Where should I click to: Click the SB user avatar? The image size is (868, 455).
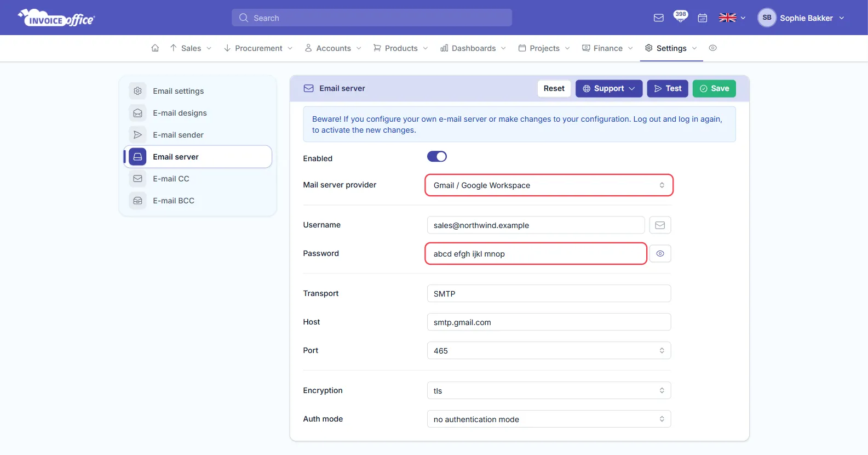(x=767, y=18)
